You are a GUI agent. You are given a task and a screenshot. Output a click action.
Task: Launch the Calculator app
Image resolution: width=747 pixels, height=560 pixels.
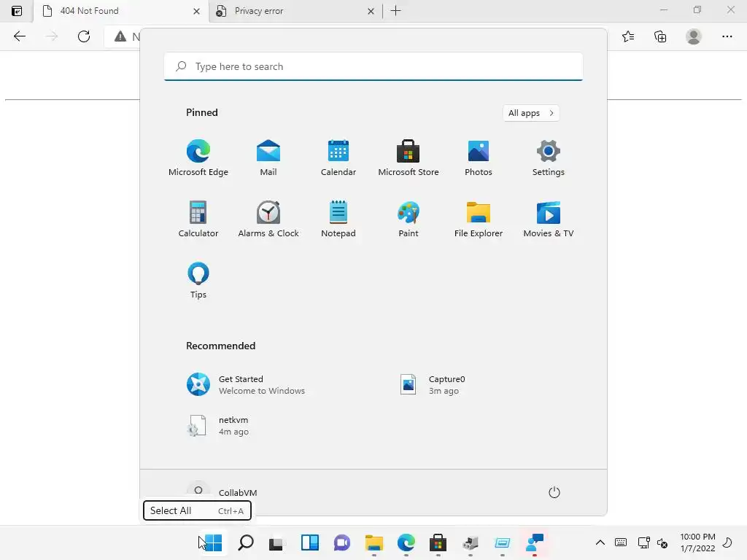(198, 219)
